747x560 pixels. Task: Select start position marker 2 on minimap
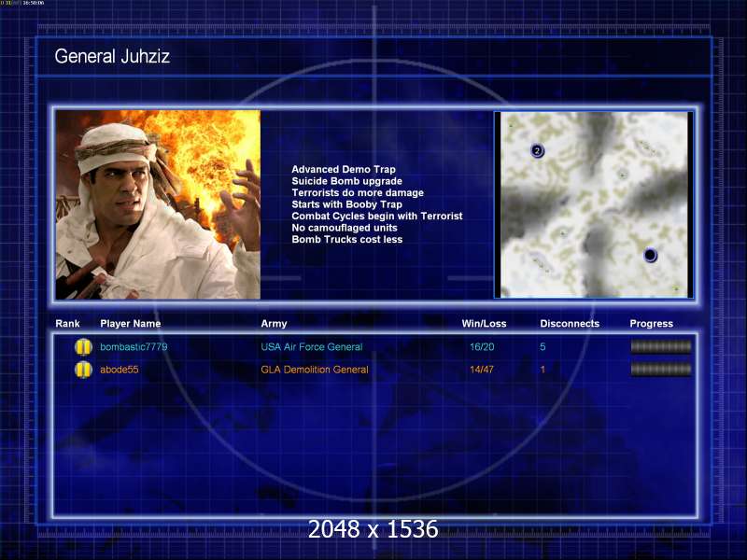[538, 151]
